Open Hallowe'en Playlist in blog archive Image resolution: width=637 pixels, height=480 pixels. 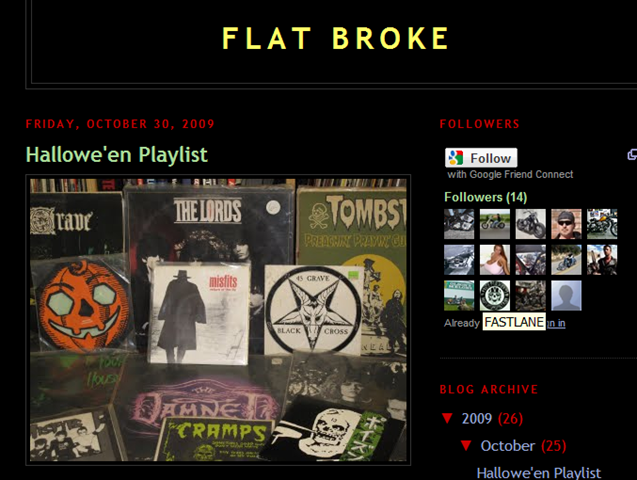(x=538, y=473)
